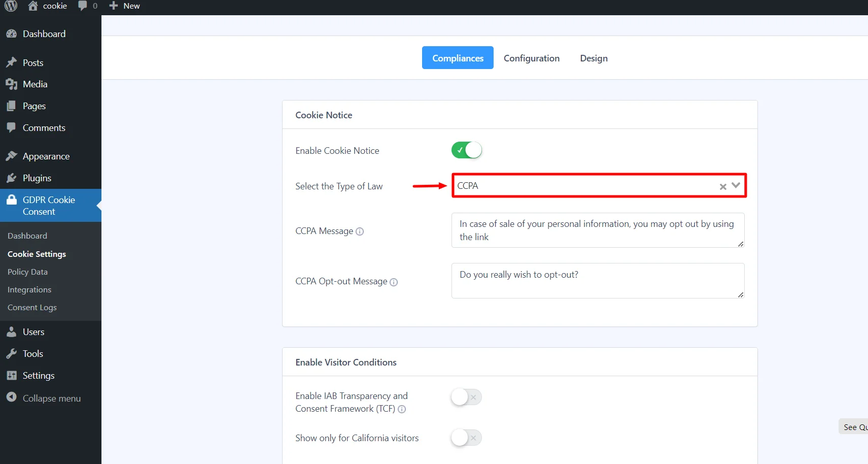Open the New content menu in admin bar
The width and height of the screenshot is (868, 464).
[125, 6]
